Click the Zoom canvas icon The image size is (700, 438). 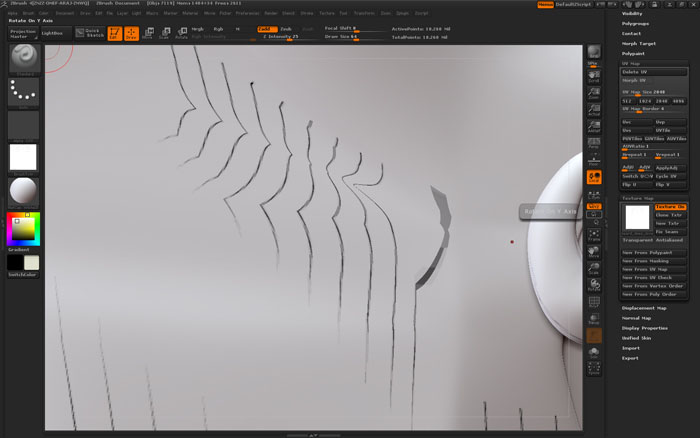click(x=594, y=93)
